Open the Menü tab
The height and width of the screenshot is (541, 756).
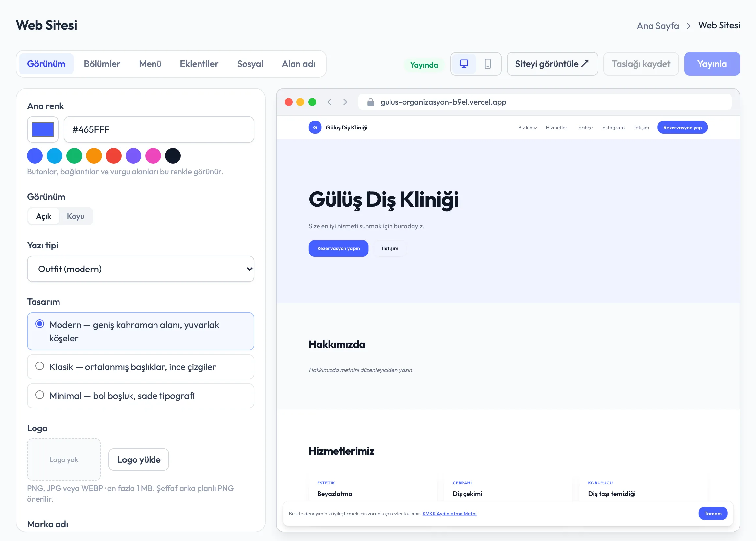coord(150,64)
